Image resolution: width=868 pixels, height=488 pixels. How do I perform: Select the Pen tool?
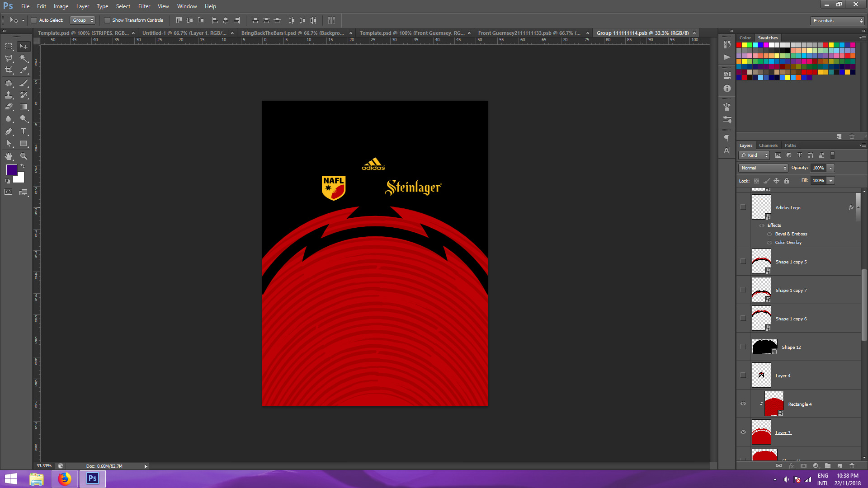(x=9, y=131)
